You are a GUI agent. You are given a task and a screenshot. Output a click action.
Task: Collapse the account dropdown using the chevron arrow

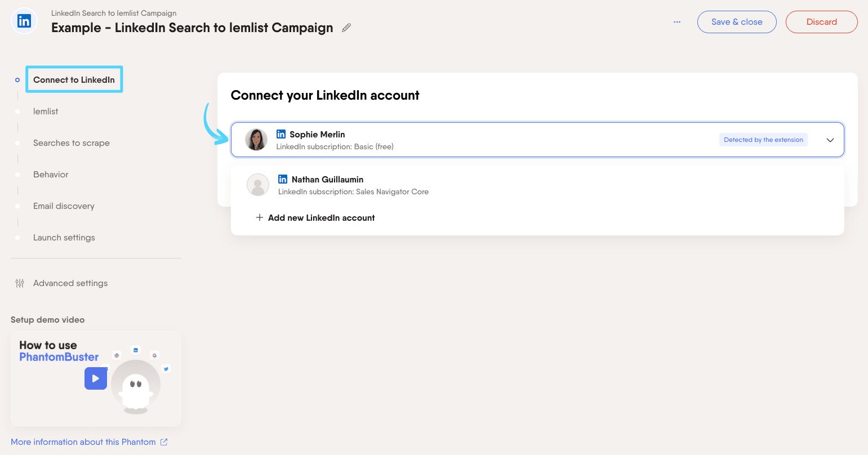[x=830, y=140]
